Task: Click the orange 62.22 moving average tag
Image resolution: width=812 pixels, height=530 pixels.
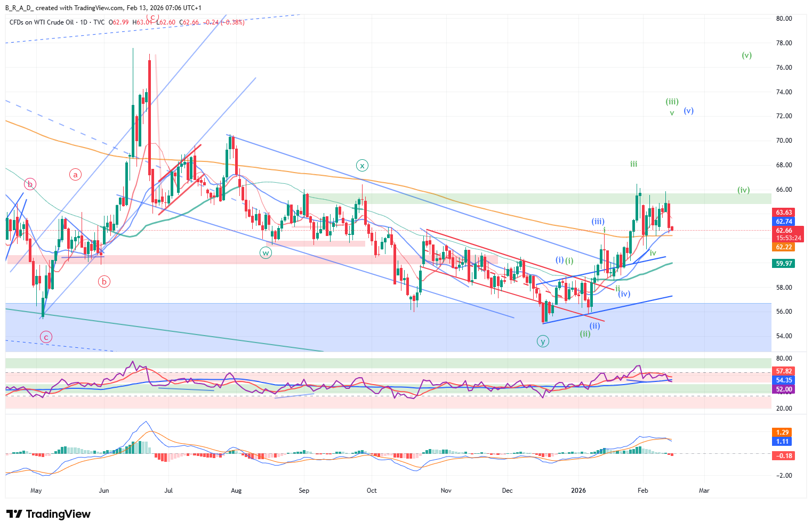Action: (784, 247)
